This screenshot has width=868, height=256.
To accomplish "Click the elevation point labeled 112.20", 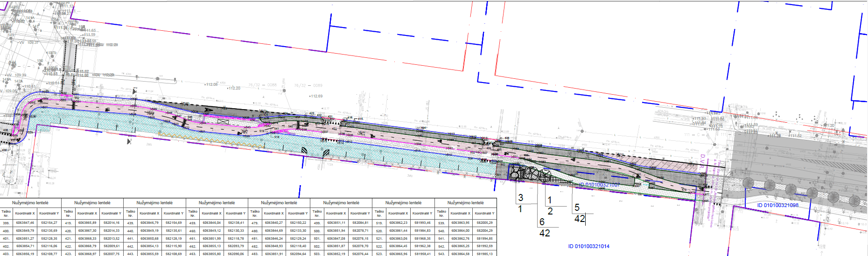I will click(234, 88).
